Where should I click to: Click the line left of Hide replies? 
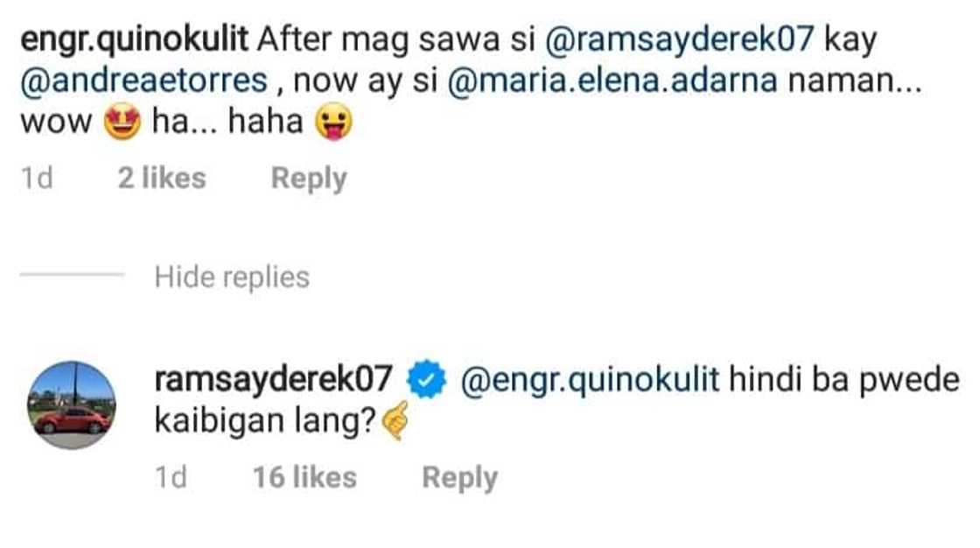click(73, 275)
